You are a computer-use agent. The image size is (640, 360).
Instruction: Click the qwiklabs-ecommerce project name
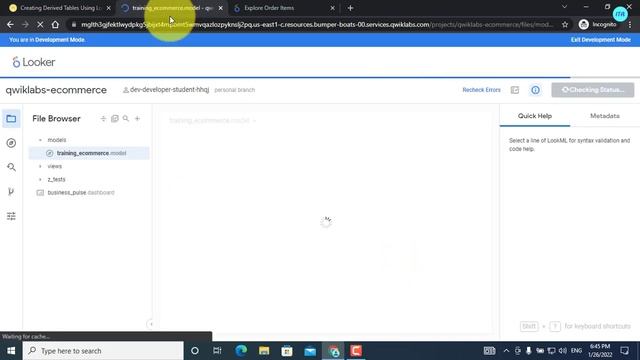56,90
